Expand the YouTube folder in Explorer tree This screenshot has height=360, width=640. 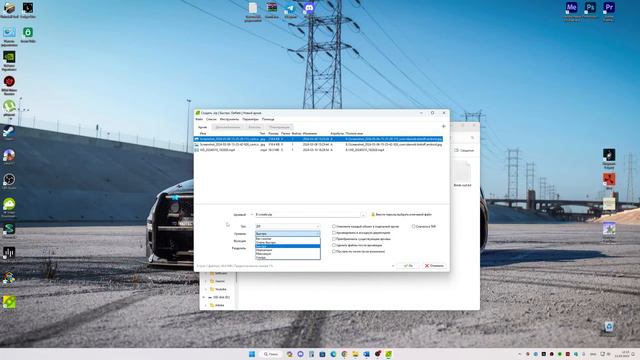[206, 289]
